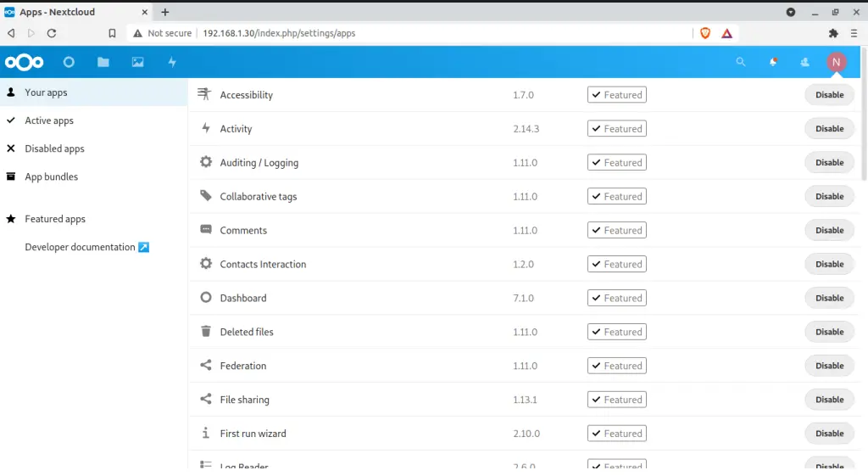Click the search magnifier icon
The width and height of the screenshot is (868, 476).
(740, 62)
